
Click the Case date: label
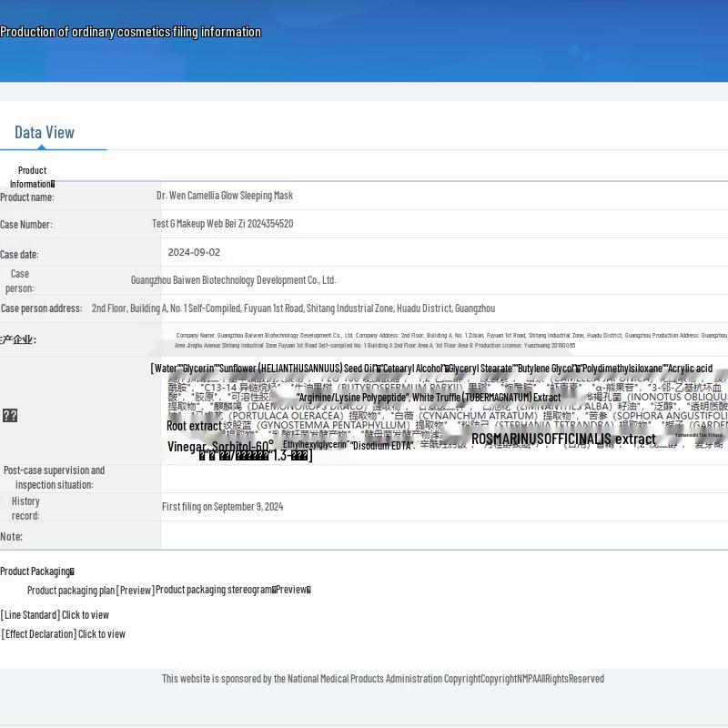click(19, 255)
